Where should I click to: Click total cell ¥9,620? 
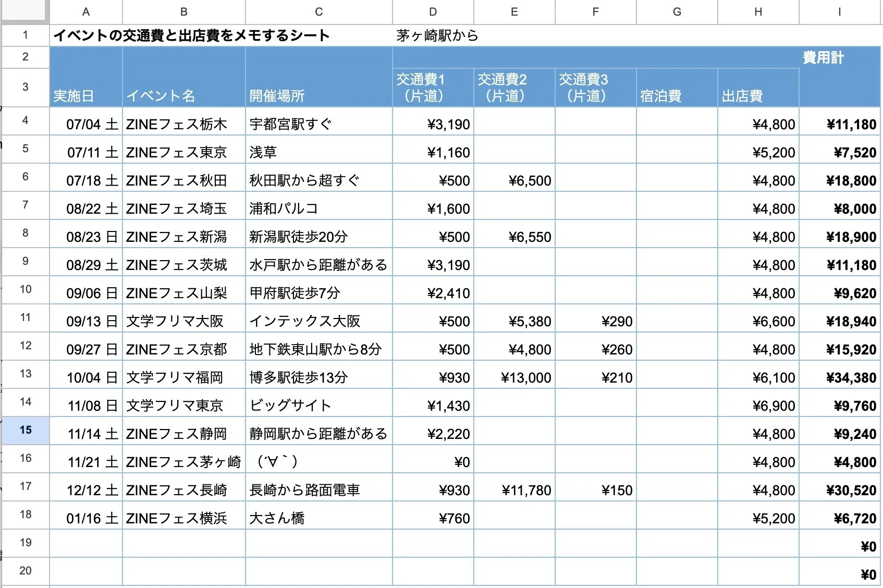point(840,290)
